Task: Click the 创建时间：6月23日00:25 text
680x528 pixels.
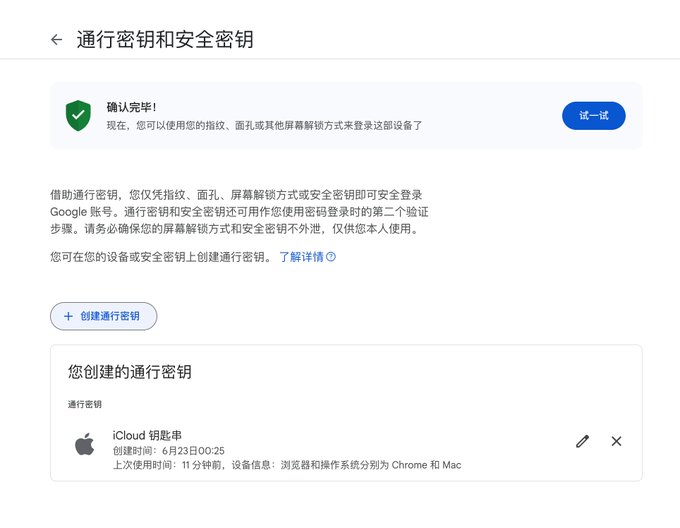Action: point(169,451)
